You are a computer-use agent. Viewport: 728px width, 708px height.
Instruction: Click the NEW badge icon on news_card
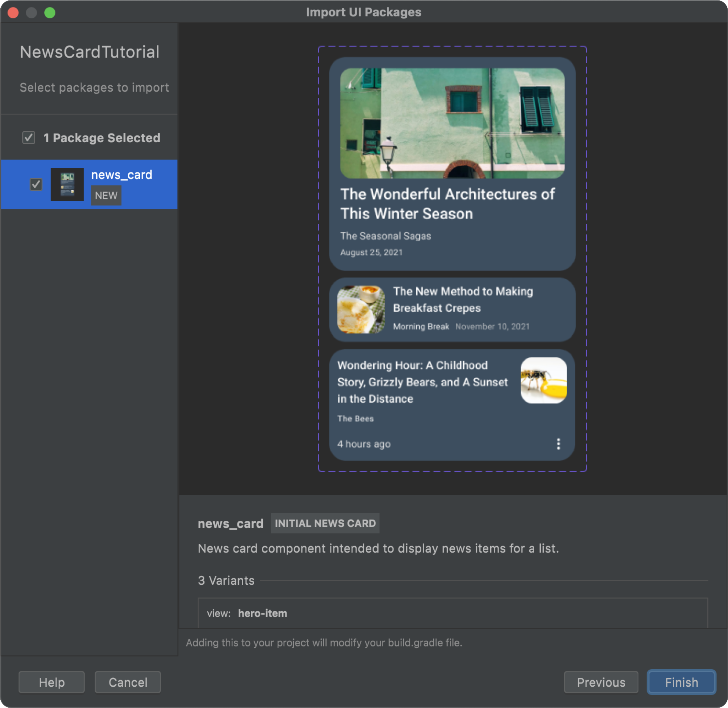(105, 195)
